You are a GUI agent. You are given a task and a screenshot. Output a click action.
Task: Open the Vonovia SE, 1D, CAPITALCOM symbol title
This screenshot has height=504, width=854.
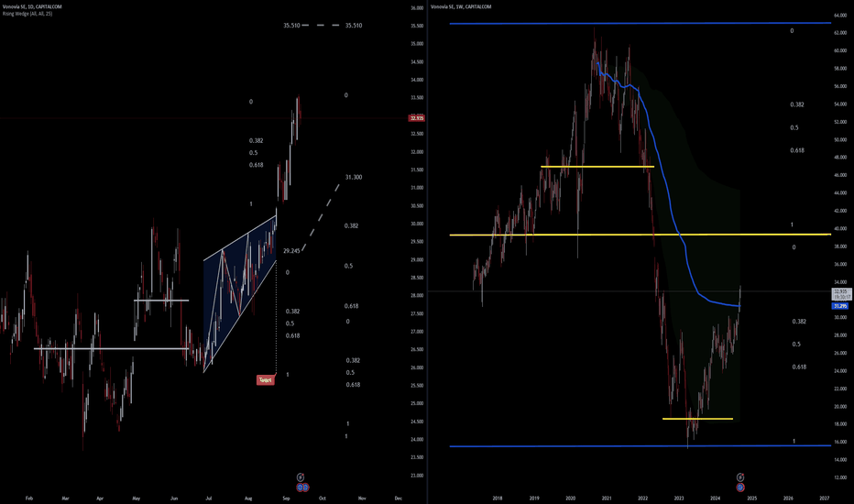[32, 6]
